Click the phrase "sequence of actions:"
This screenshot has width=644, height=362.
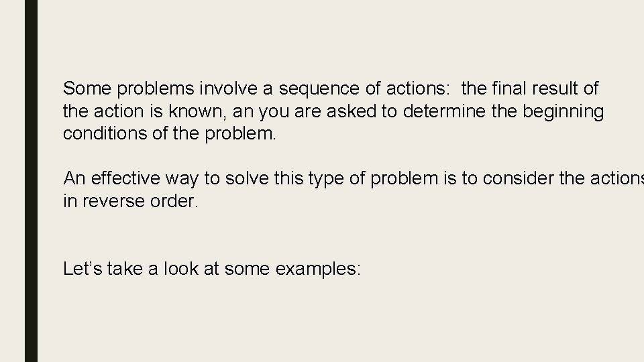pos(365,88)
